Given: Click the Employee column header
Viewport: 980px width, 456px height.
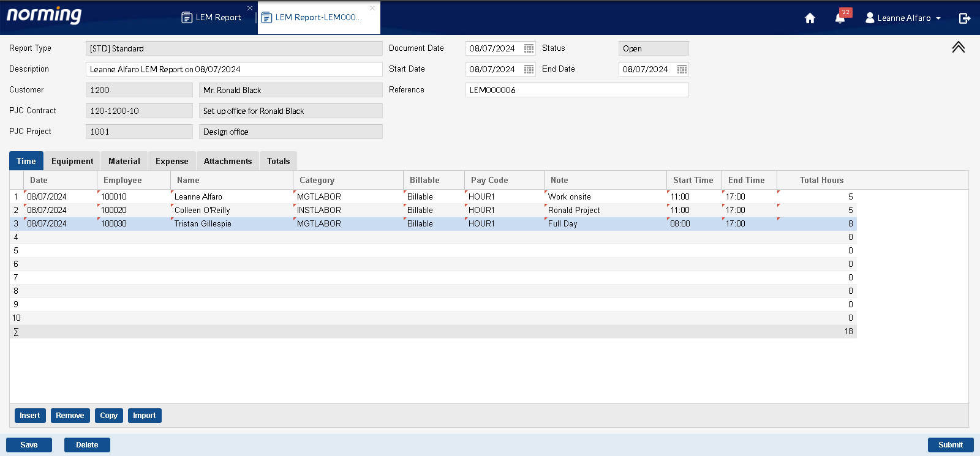Looking at the screenshot, I should [x=134, y=180].
